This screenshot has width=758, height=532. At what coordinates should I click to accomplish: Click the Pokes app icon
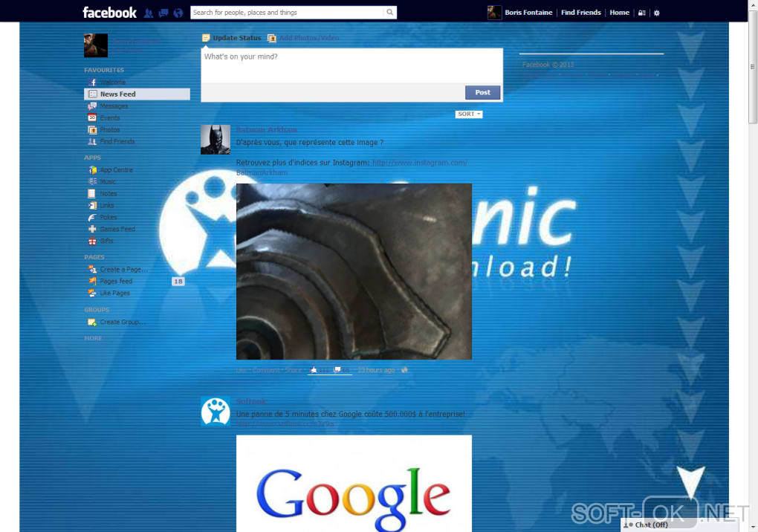pyautogui.click(x=92, y=218)
